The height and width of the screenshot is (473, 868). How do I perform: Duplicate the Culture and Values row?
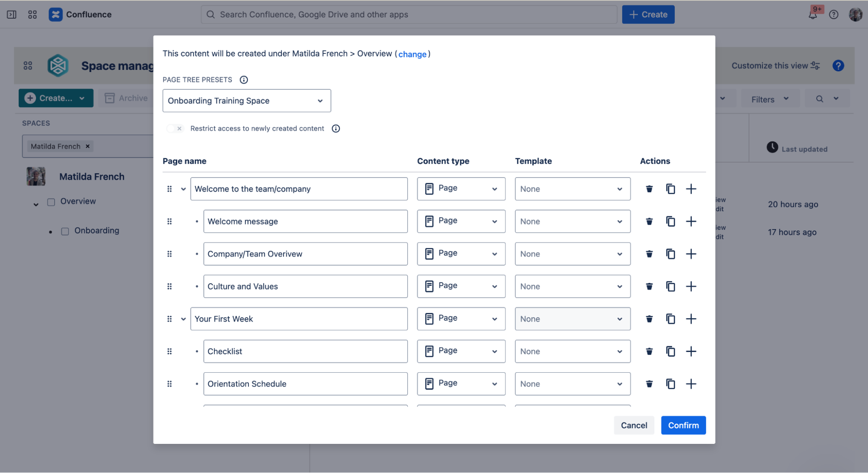(670, 286)
